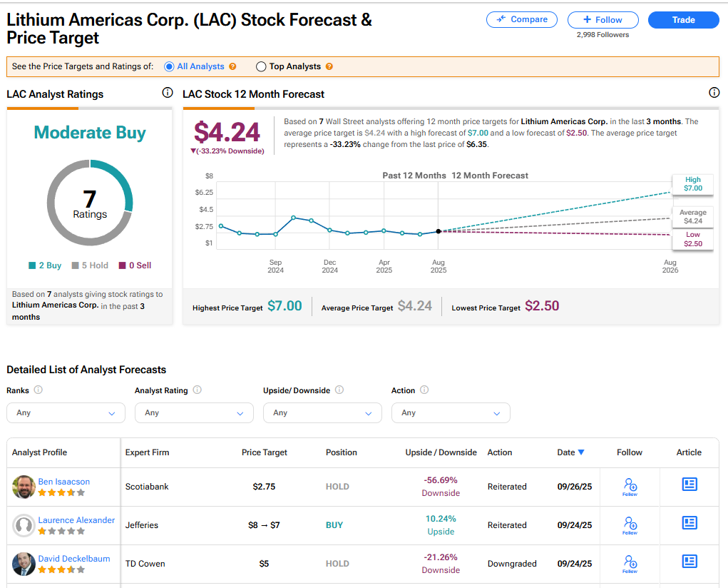Open article icon in TD Cowen row
This screenshot has width=728, height=588.
pos(689,562)
